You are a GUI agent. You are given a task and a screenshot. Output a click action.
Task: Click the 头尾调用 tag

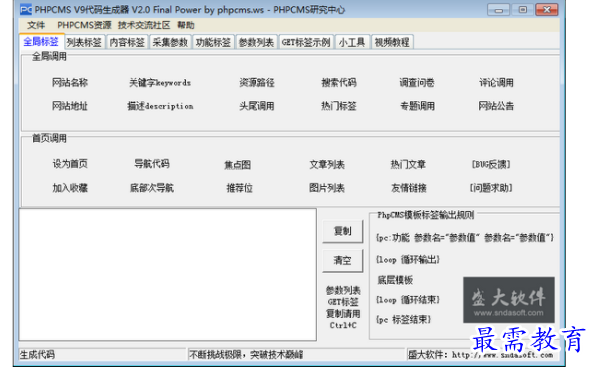point(256,106)
